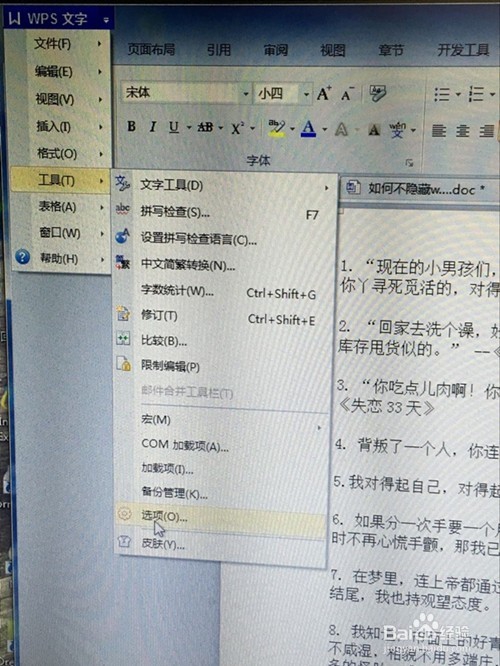Image resolution: width=500 pixels, height=666 pixels.
Task: Center align the text
Action: point(463,131)
